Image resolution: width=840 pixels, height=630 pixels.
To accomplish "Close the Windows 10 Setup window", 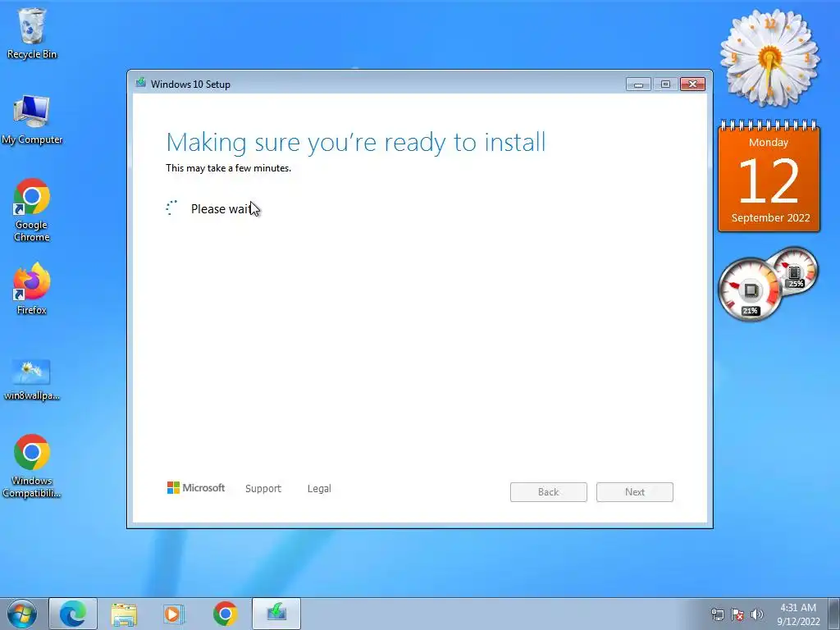I will coord(692,84).
